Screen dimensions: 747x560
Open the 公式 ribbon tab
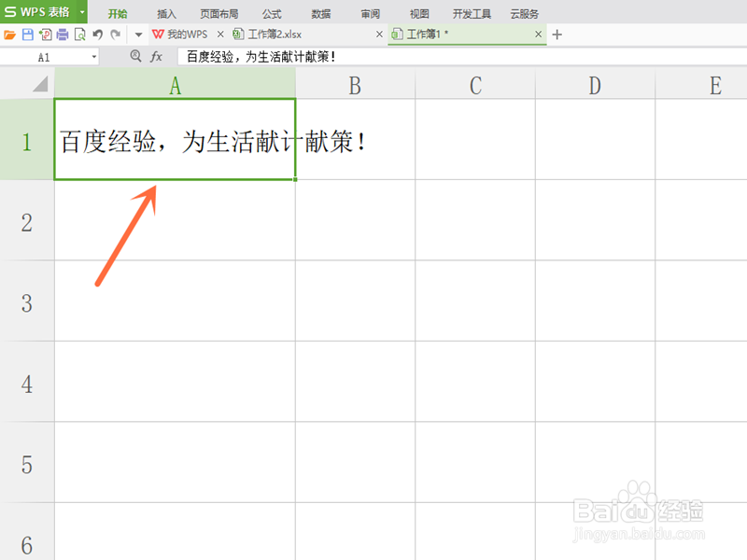tap(272, 14)
